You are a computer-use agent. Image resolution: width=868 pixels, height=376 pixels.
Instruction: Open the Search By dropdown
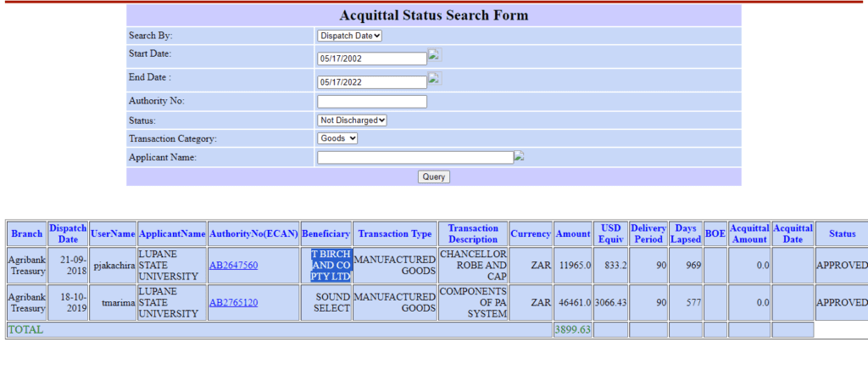[349, 36]
